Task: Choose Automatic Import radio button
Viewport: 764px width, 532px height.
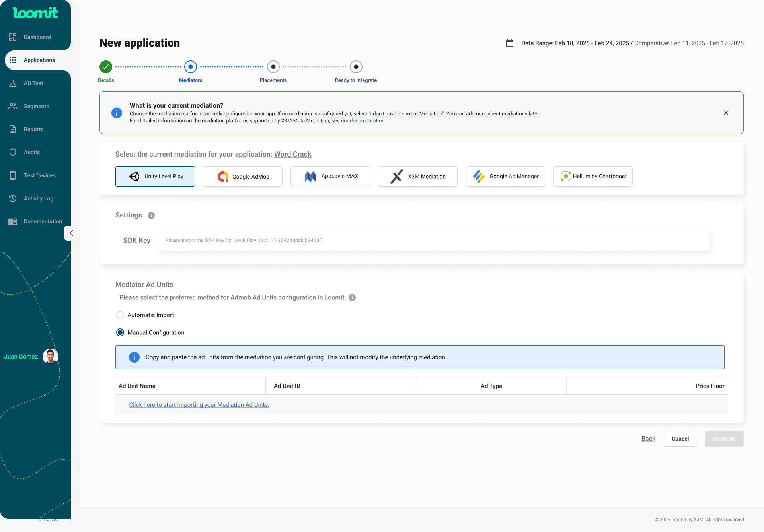Action: (x=120, y=315)
